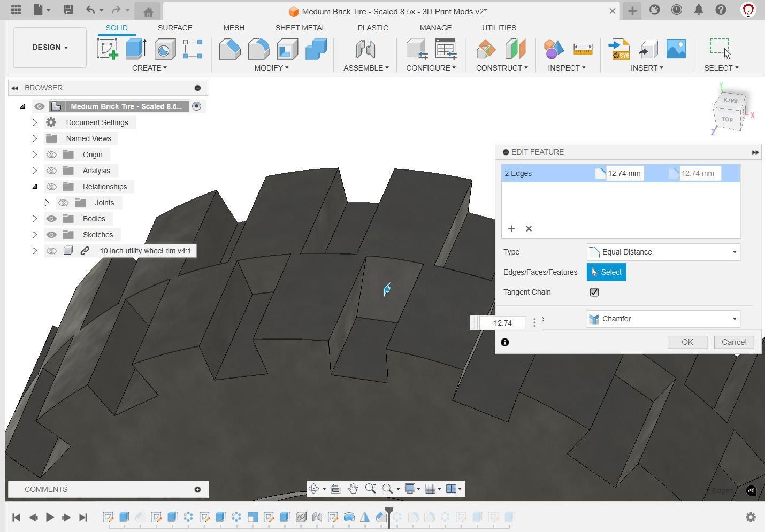Open Insert Derive tool
765x532 pixels.
click(648, 49)
